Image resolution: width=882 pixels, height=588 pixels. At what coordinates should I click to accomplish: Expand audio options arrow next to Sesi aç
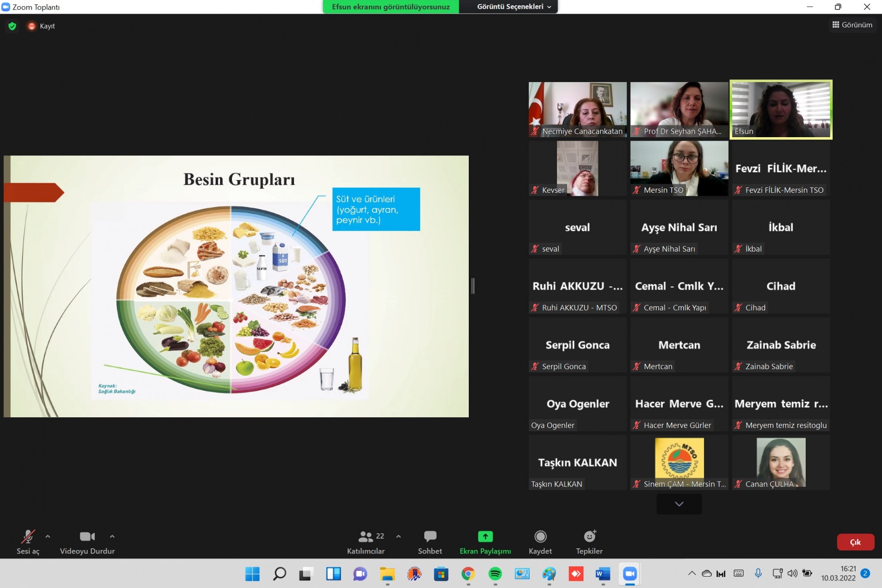[x=48, y=536]
